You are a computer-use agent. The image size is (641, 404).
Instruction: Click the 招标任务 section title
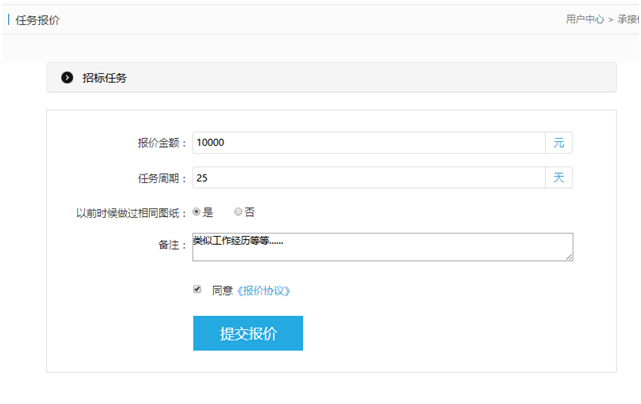[x=105, y=78]
